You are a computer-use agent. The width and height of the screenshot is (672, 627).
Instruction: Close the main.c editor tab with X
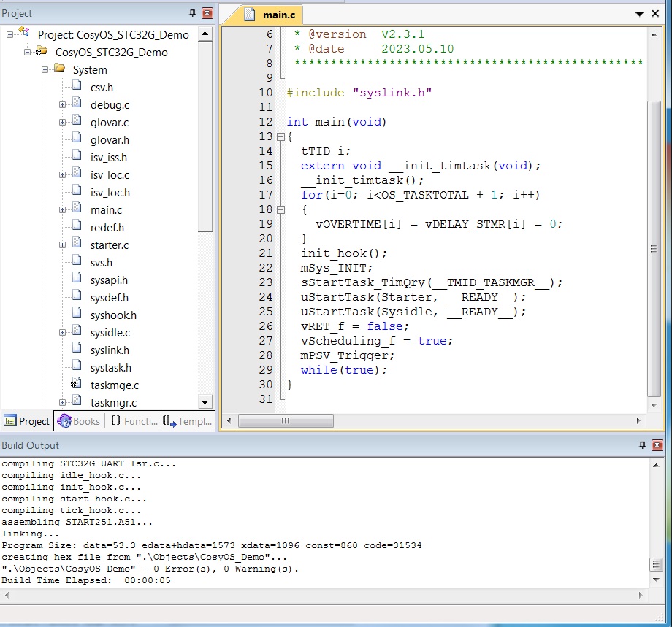coord(655,14)
